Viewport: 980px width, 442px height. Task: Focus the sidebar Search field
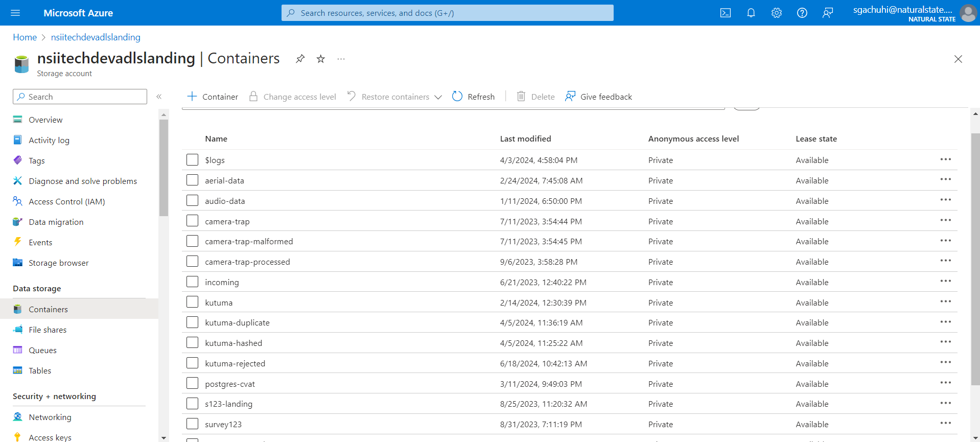pyautogui.click(x=80, y=97)
